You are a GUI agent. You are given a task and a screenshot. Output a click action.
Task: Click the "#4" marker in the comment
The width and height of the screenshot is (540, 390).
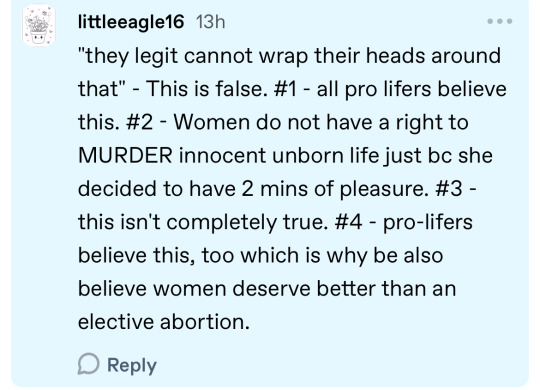(x=348, y=222)
